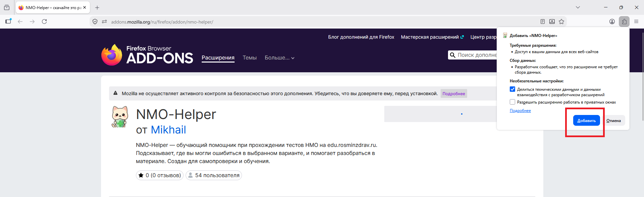The height and width of the screenshot is (197, 644).
Task: Select the Расширения tab
Action: point(218,58)
